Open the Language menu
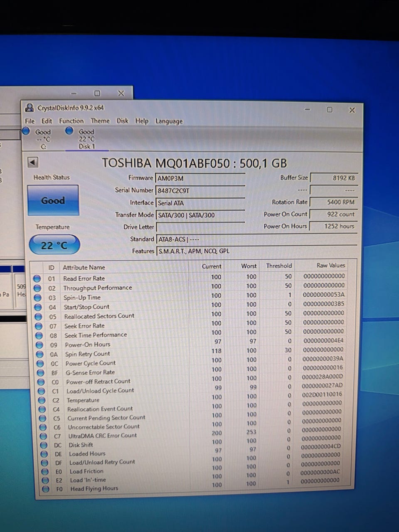 pos(169,121)
